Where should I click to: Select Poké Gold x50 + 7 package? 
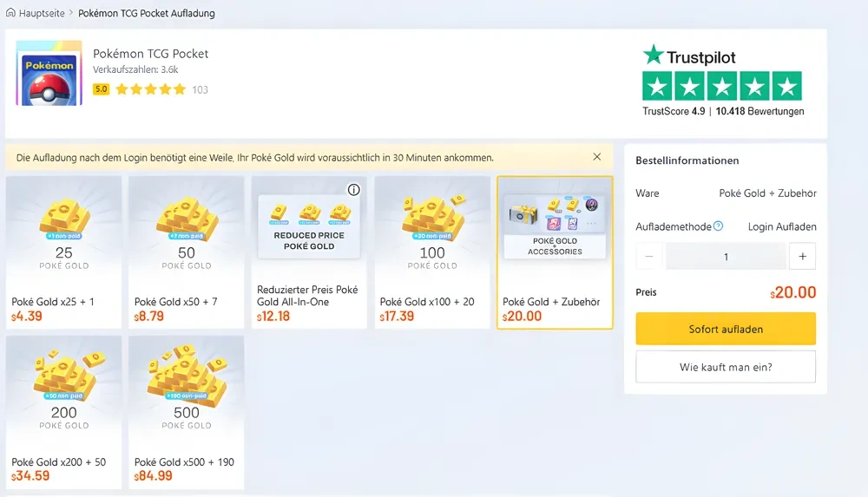(x=187, y=252)
